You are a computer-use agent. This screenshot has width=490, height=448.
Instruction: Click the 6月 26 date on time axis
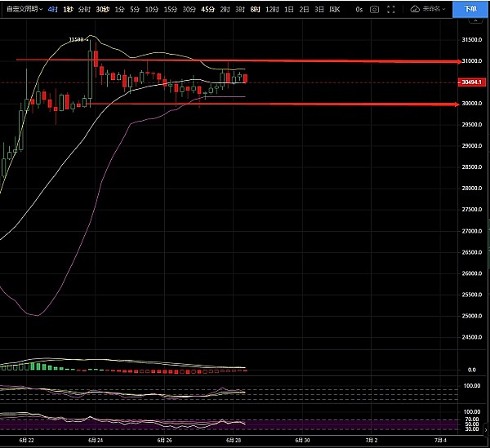pos(165,439)
